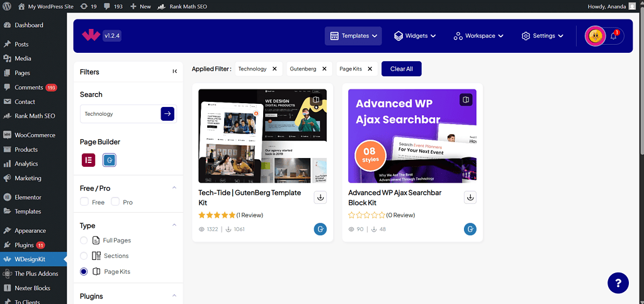This screenshot has width=644, height=304.
Task: Open the help question mark button
Action: tap(618, 283)
